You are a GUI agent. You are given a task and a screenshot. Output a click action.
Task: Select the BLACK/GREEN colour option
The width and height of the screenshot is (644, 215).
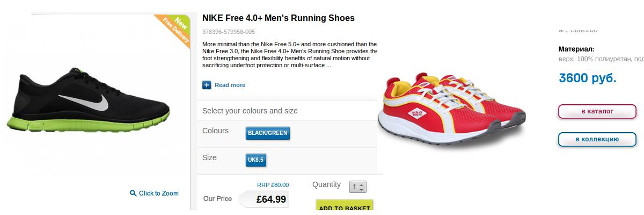[267, 133]
